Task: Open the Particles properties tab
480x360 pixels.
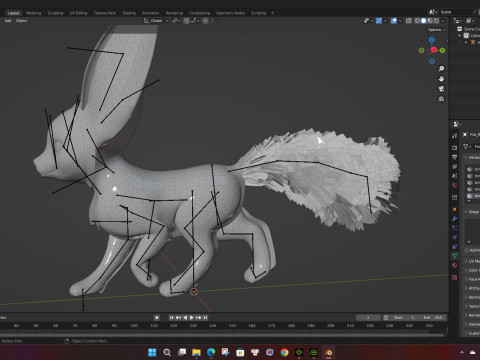Action: (454, 228)
